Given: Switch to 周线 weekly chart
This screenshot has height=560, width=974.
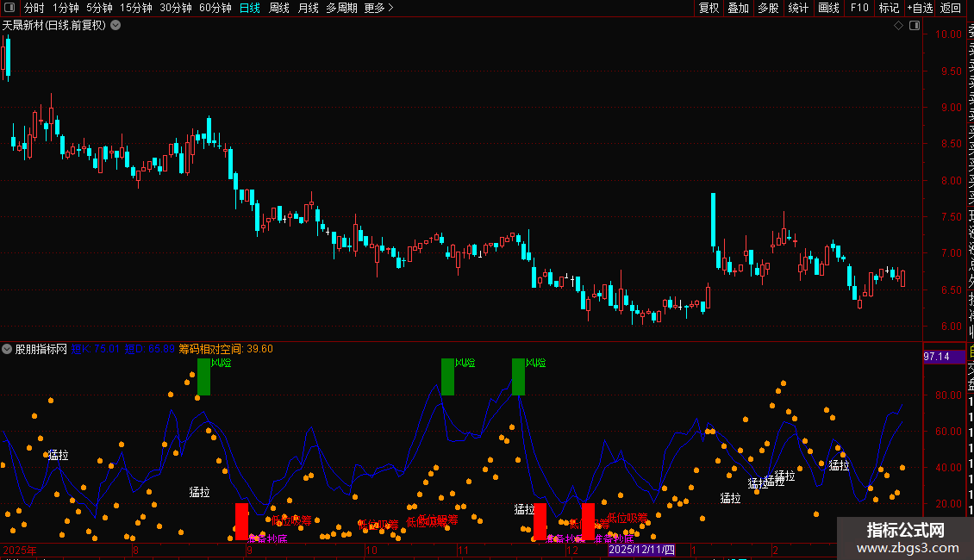Looking at the screenshot, I should point(279,8).
